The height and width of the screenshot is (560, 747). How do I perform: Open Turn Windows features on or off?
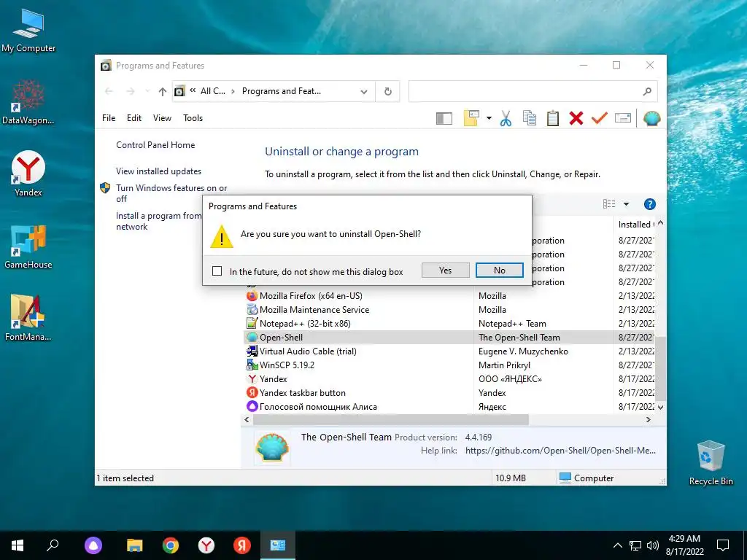coord(171,193)
